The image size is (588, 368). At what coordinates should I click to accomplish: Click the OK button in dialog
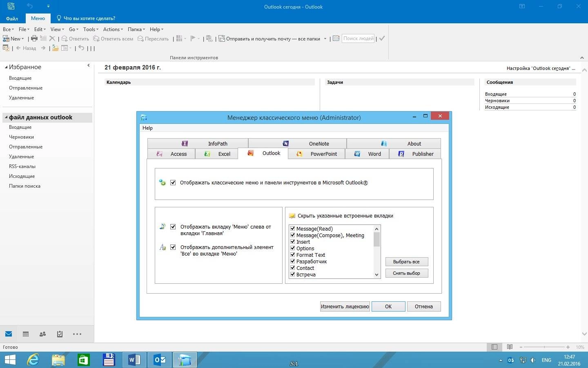pyautogui.click(x=388, y=306)
